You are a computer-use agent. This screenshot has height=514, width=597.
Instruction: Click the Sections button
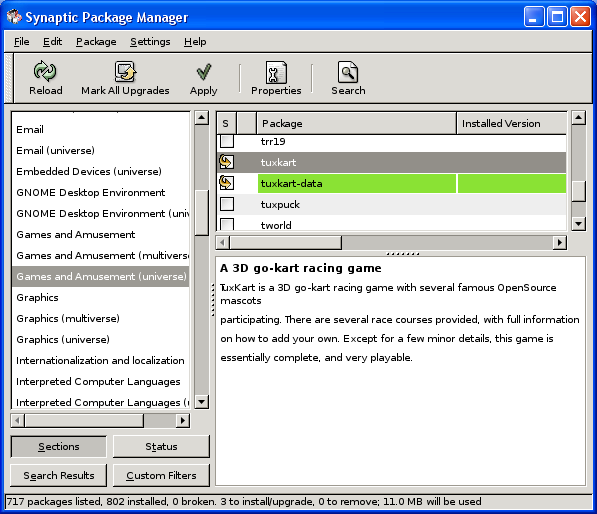point(59,447)
